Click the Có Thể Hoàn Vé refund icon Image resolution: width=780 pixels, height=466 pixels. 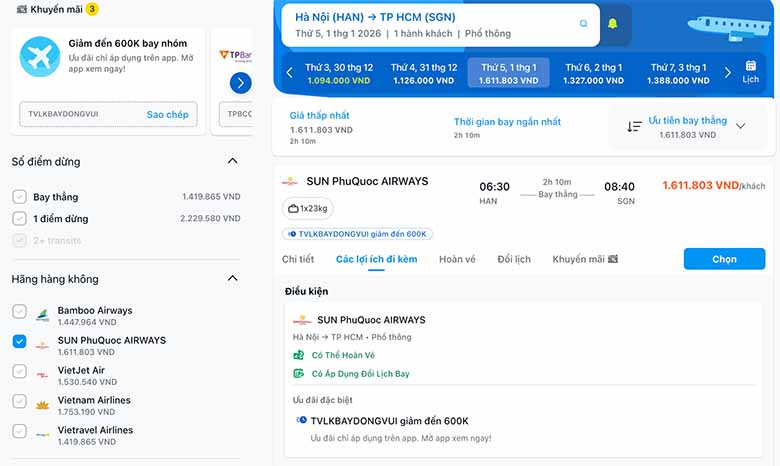298,355
